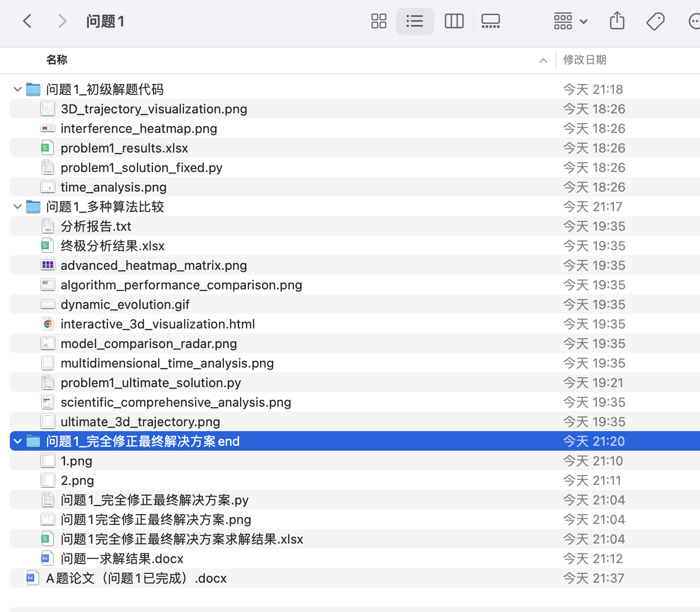700x612 pixels.
Task: Click the dynamic_evolution.gif file icon
Action: pyautogui.click(x=48, y=304)
